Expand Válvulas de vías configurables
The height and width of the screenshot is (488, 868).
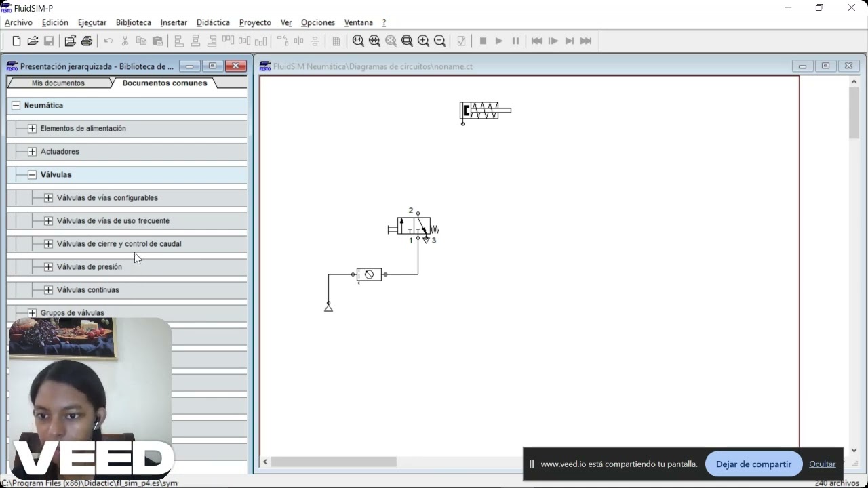click(48, 197)
